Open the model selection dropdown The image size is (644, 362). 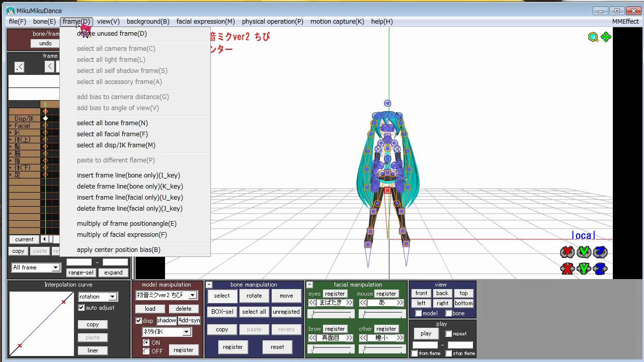192,295
